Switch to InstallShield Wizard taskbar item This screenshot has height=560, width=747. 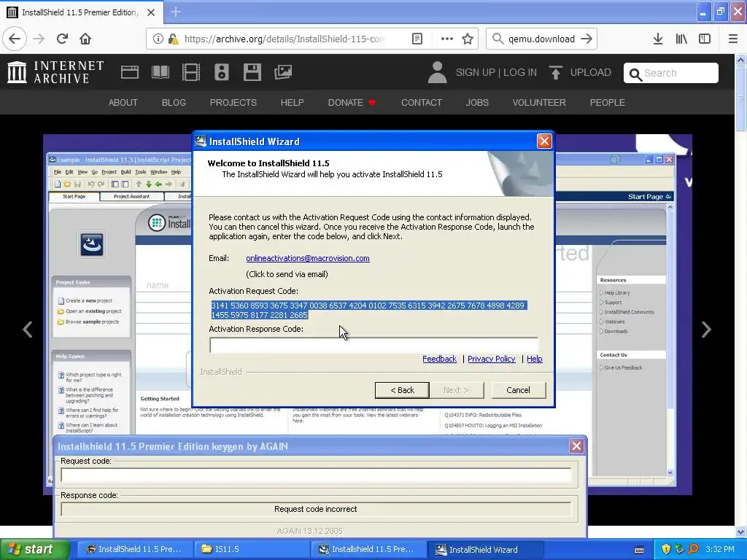[x=485, y=550]
